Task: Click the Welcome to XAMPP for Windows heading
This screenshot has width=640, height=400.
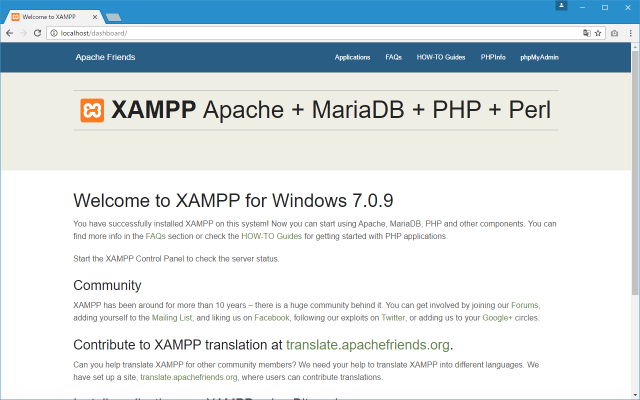Action: point(233,200)
